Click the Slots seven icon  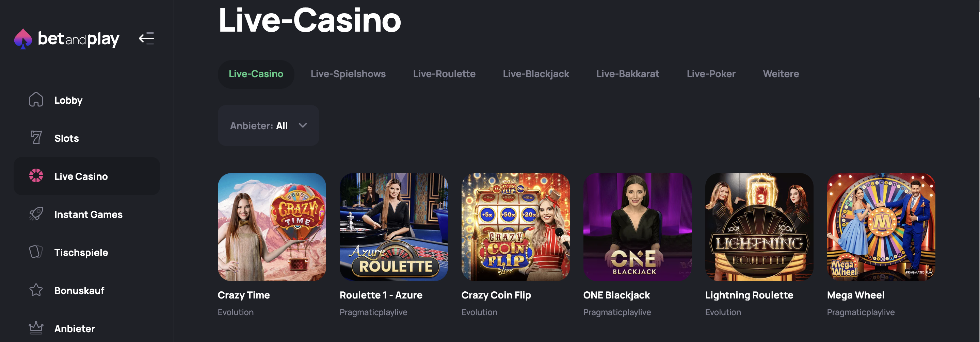click(36, 138)
